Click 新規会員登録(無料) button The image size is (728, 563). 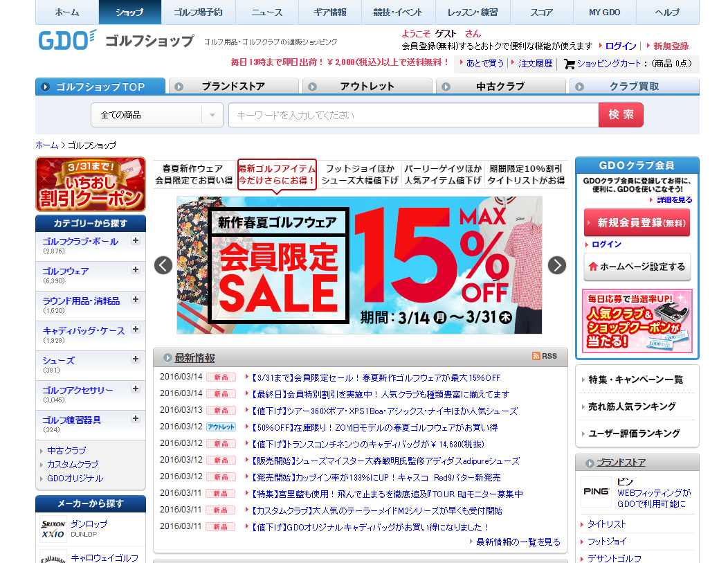637,222
